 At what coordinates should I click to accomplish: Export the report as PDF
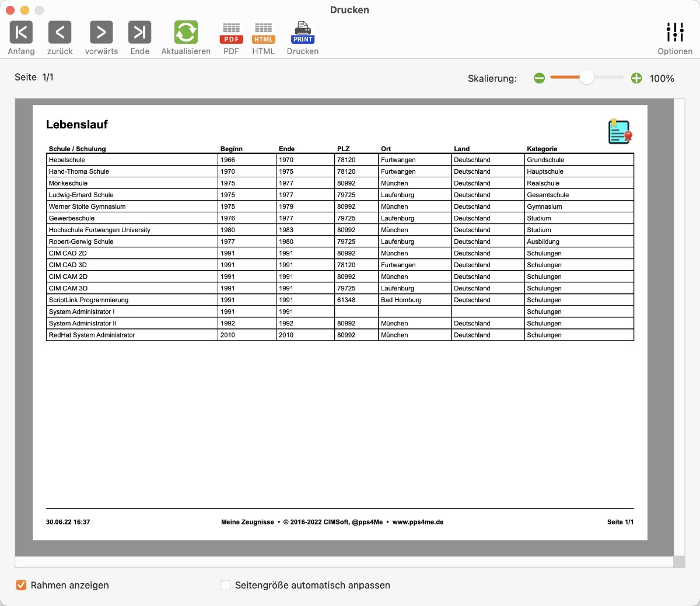tap(232, 33)
